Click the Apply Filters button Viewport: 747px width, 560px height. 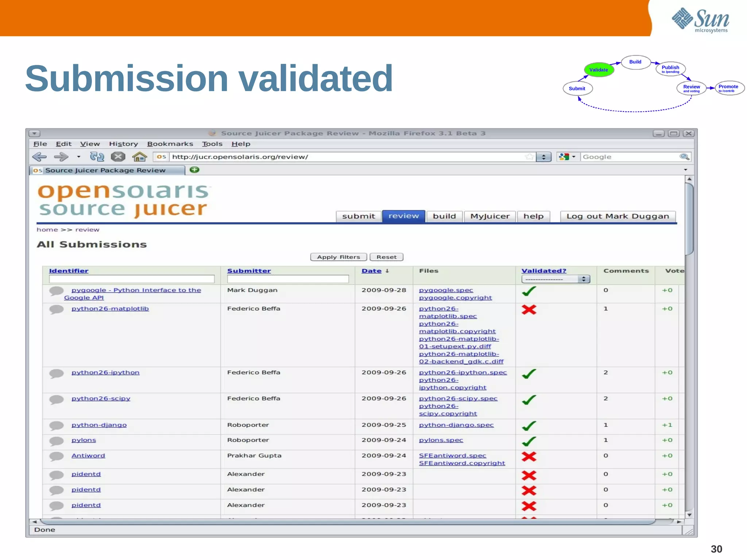point(338,257)
